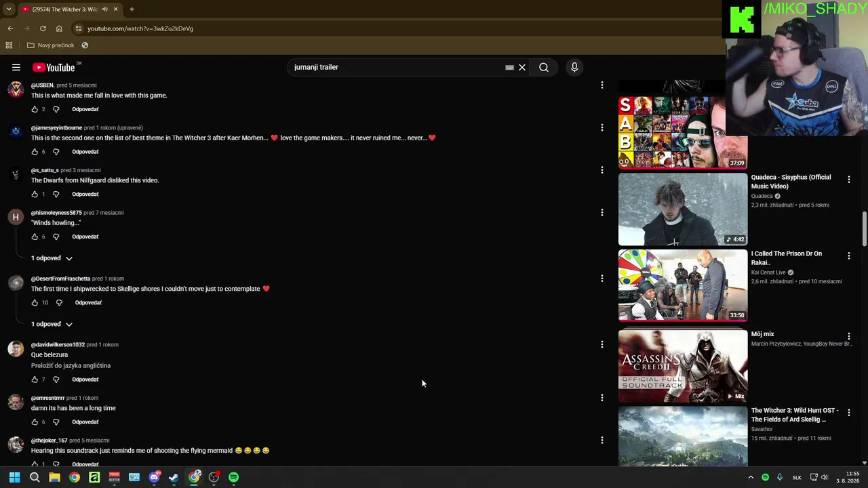Play 'I Called The Prison Dr On Rakai' thumbnail
This screenshot has width=868, height=488.
(x=683, y=285)
